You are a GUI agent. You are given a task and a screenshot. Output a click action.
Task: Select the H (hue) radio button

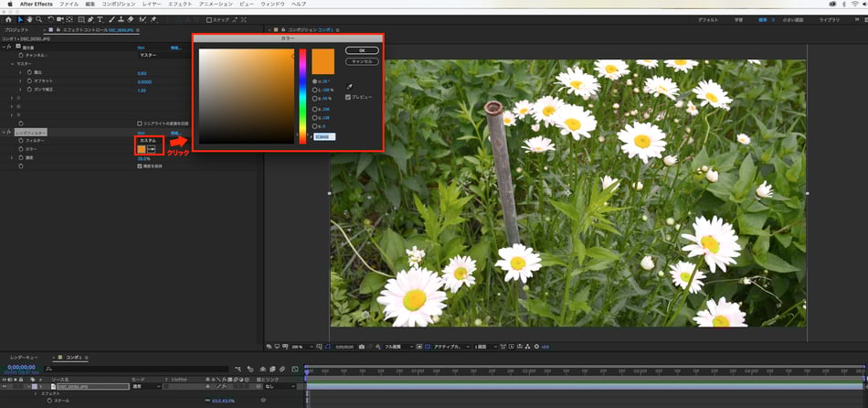316,81
